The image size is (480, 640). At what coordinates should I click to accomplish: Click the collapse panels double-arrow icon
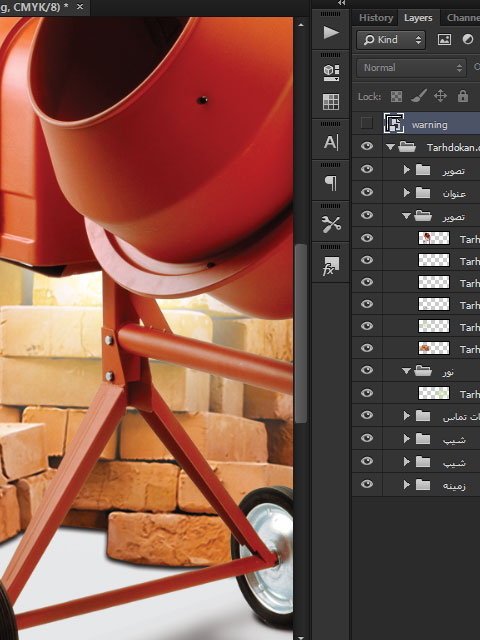(x=342, y=3)
